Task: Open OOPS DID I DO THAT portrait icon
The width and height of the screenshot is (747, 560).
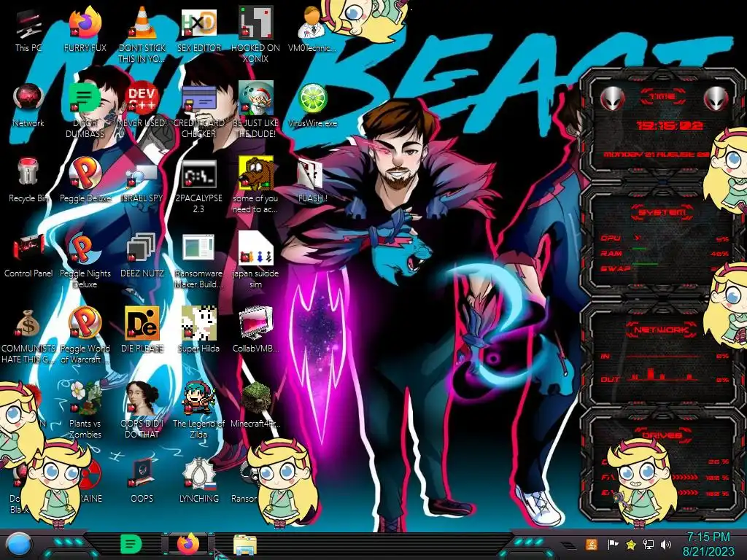Action: 142,411
